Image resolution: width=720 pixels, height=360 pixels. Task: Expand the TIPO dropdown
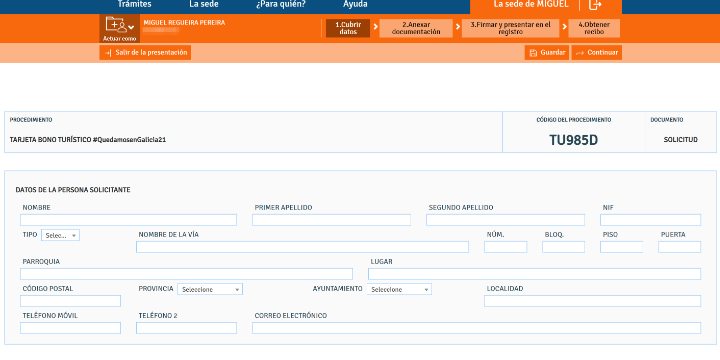[60, 235]
